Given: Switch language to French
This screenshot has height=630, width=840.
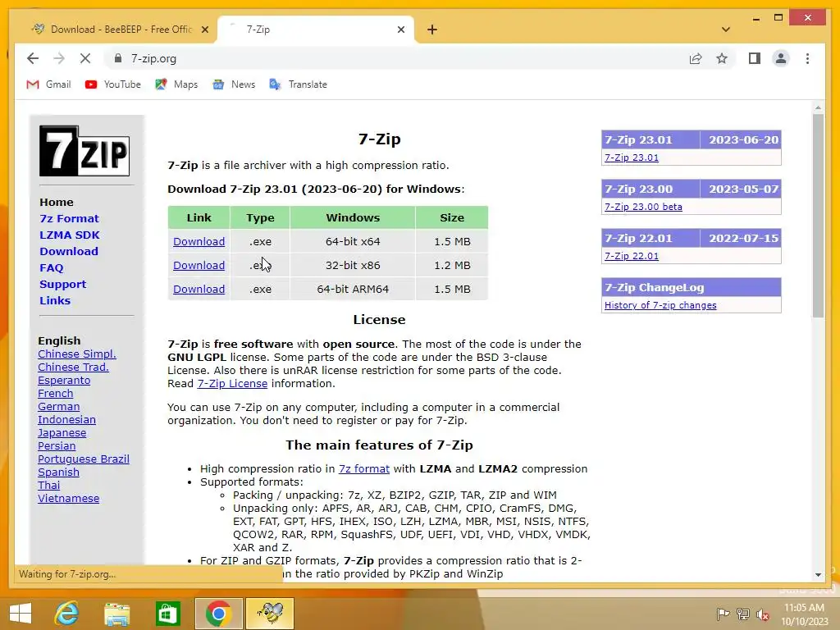Looking at the screenshot, I should point(55,393).
